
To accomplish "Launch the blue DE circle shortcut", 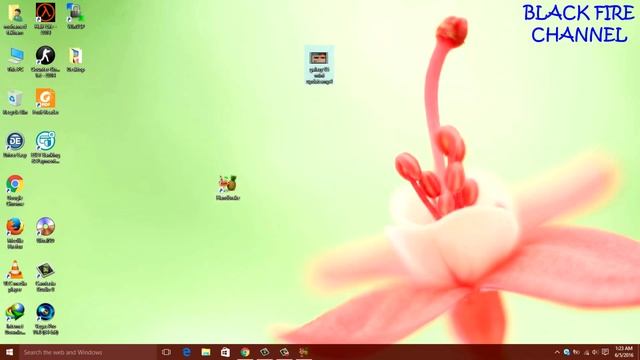I will click(15, 145).
